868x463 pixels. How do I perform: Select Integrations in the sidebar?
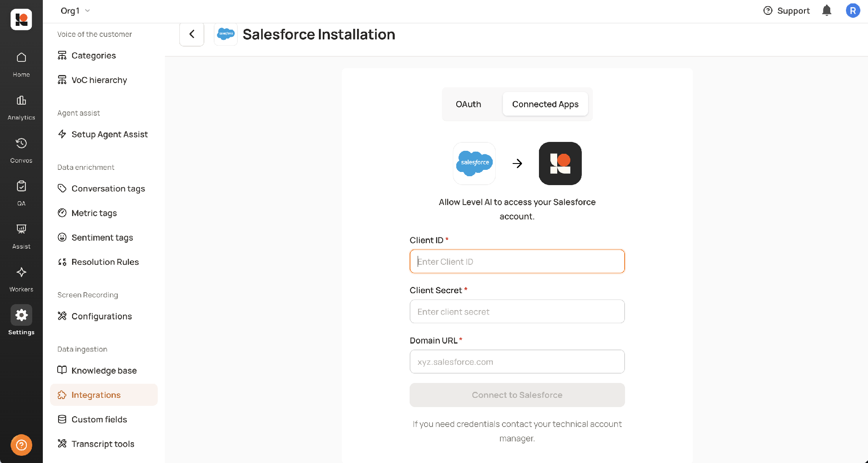coord(104,395)
